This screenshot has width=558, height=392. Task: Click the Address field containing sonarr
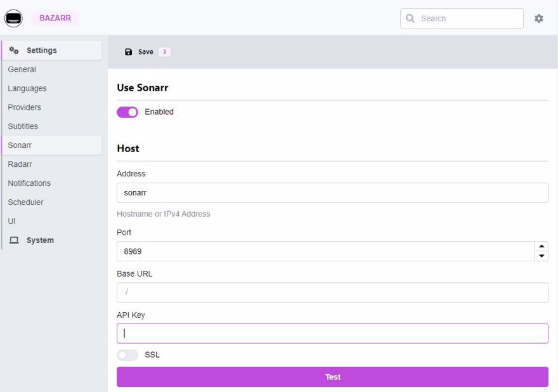[332, 193]
